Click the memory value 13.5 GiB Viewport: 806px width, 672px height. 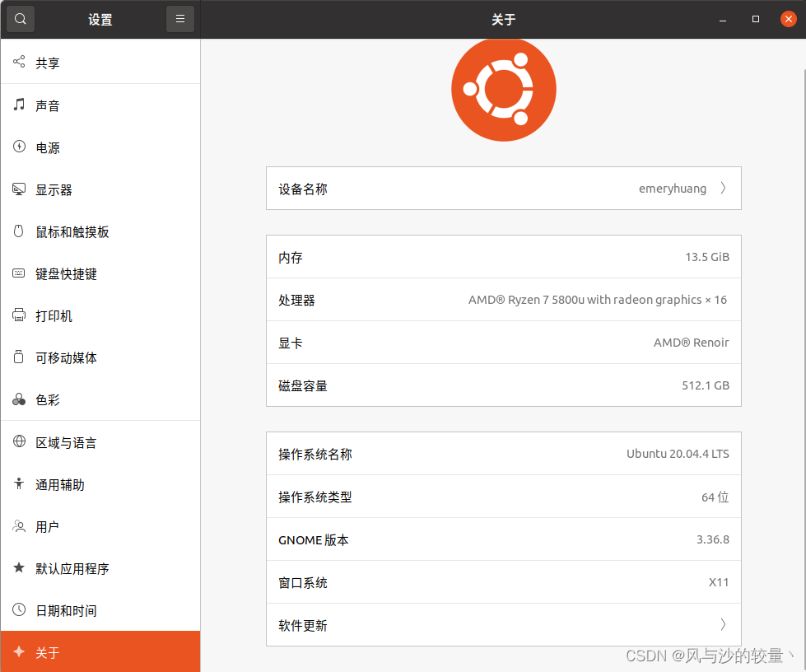(707, 257)
